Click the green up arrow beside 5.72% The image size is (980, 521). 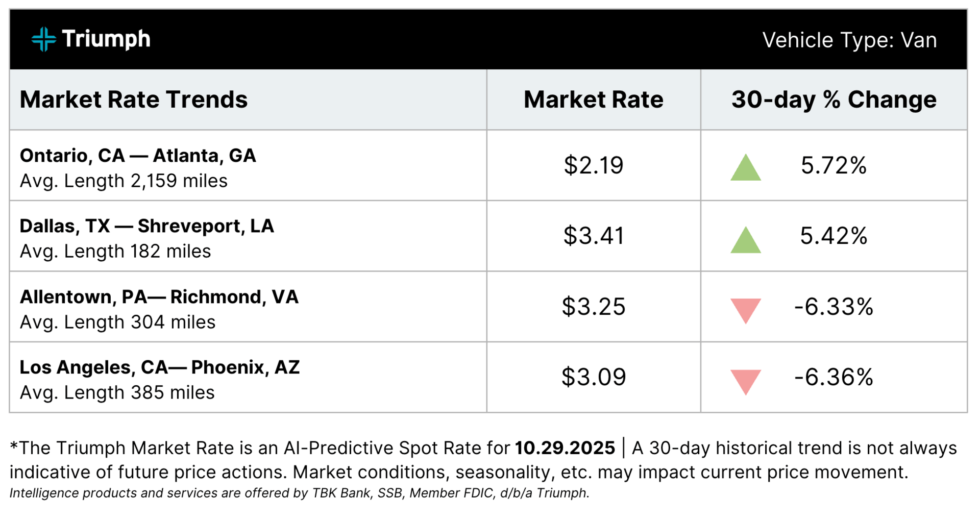[x=746, y=167]
